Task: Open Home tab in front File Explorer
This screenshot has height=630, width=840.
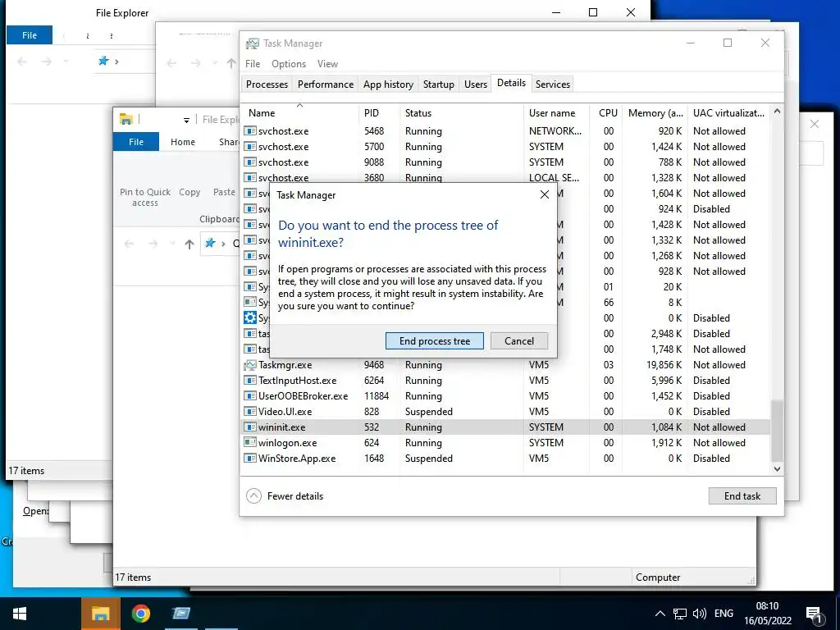Action: (183, 142)
